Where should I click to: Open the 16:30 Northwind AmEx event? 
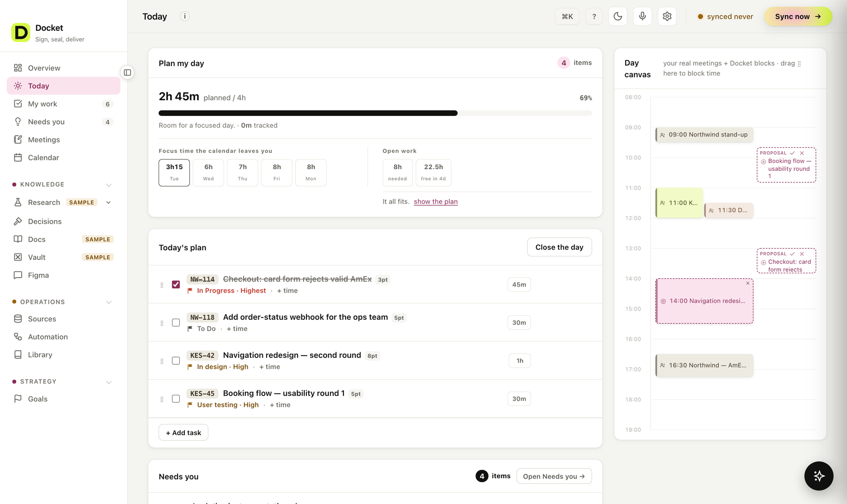pyautogui.click(x=705, y=365)
